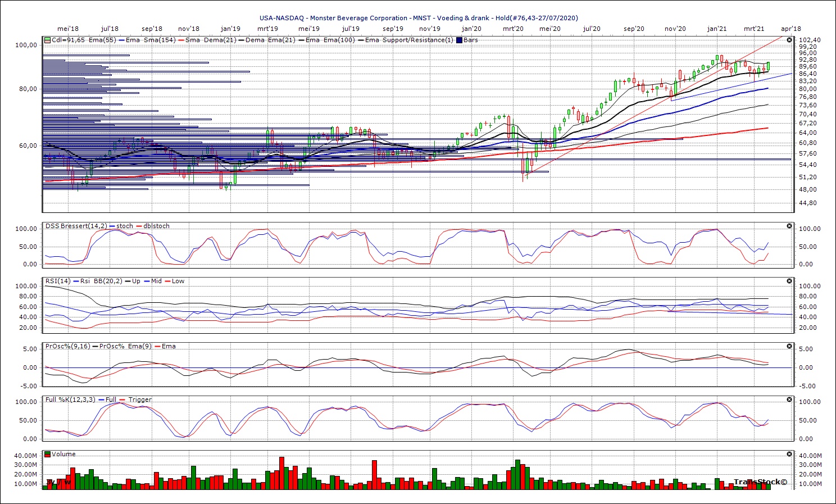Click the mrt'19 date label on time axis
The image size is (836, 504).
(x=267, y=29)
